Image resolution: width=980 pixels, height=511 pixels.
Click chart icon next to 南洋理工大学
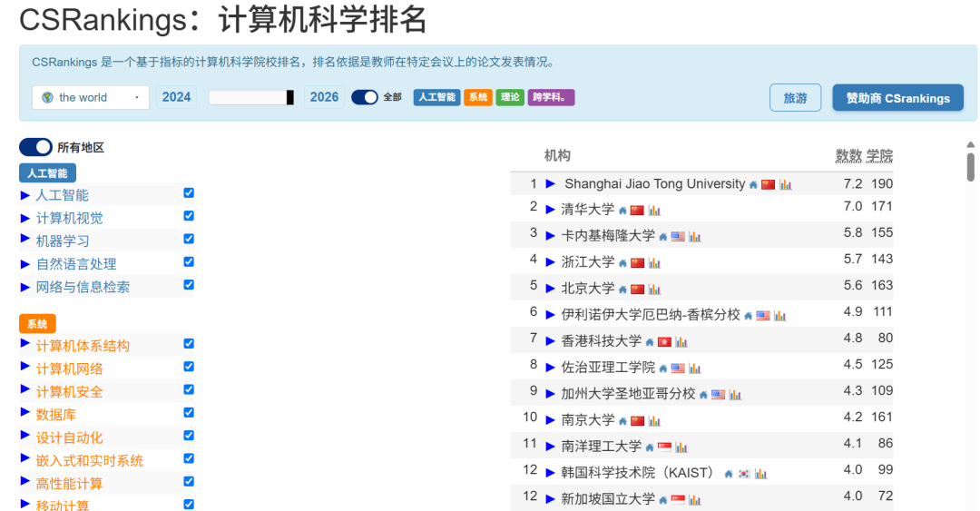click(681, 447)
